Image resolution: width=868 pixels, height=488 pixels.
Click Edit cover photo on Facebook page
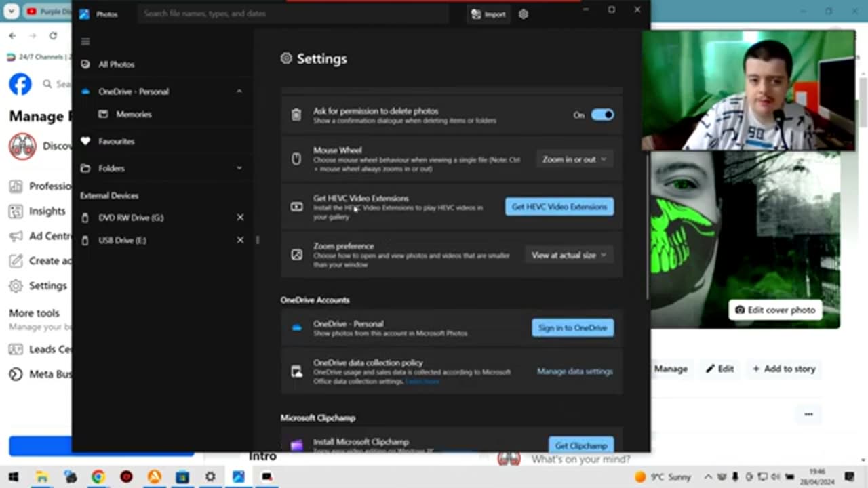776,310
